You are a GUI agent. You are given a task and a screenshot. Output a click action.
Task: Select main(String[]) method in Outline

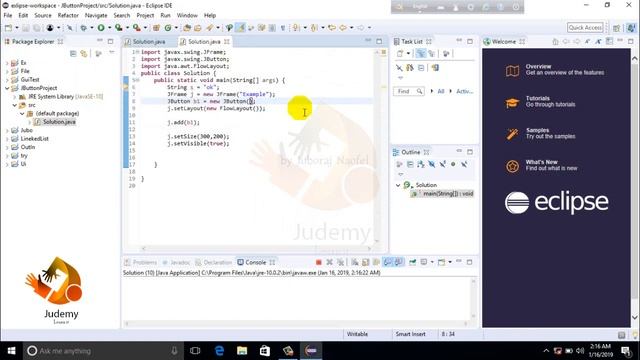point(448,194)
